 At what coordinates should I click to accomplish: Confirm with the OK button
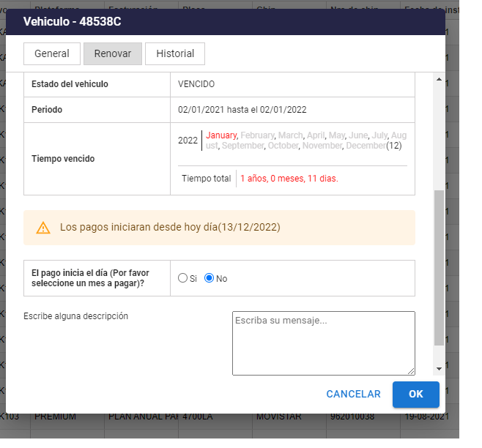coord(415,394)
